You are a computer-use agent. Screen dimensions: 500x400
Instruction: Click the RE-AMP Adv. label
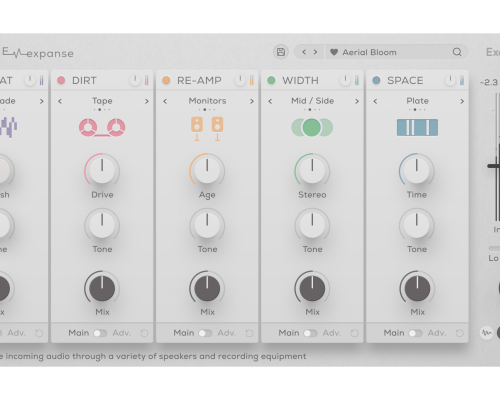pos(227,333)
